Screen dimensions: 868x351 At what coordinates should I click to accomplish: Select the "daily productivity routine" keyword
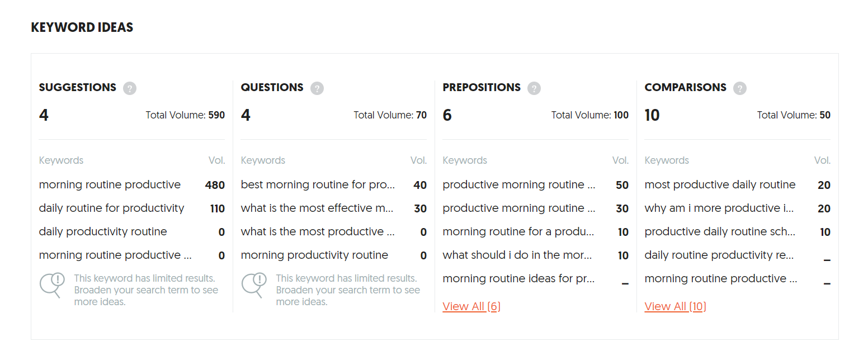[x=103, y=231]
